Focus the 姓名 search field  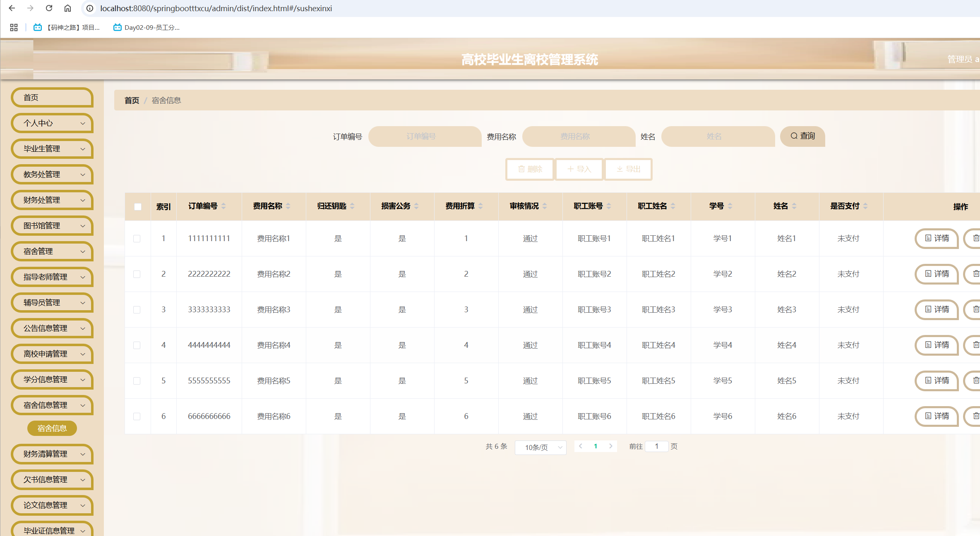coord(718,136)
